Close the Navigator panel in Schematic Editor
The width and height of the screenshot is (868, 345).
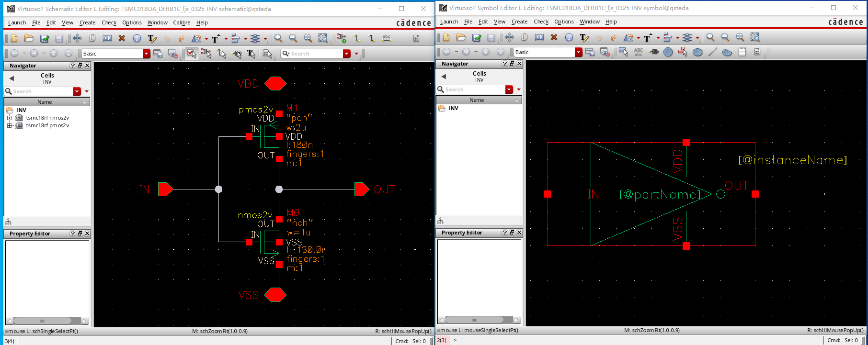87,66
